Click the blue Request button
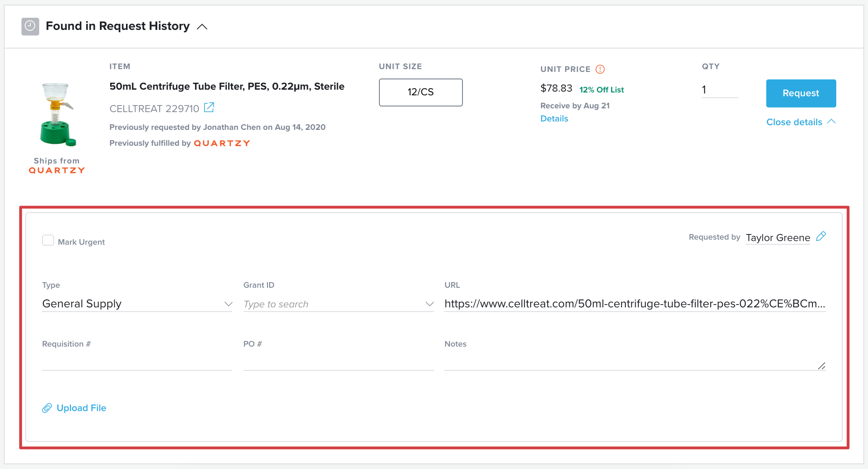The image size is (868, 469). tap(801, 93)
